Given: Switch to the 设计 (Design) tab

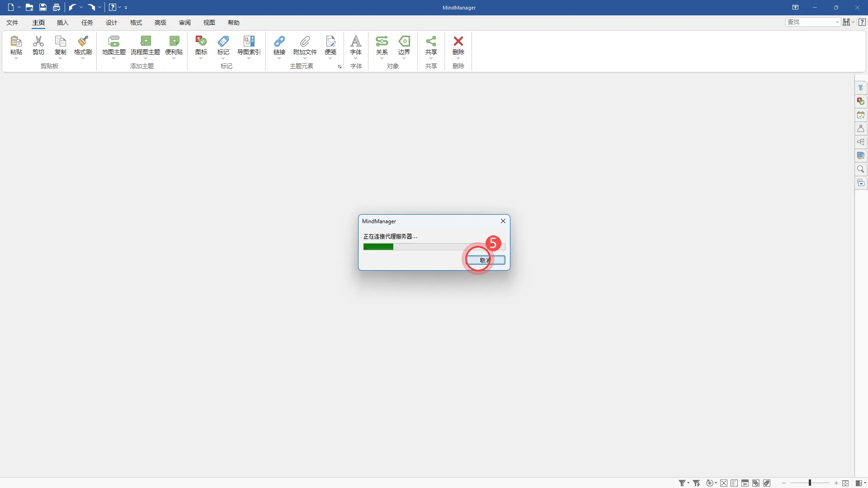Looking at the screenshot, I should point(111,23).
